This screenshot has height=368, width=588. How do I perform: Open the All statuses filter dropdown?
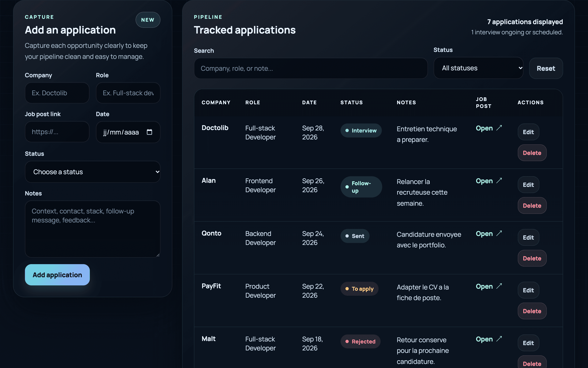pos(478,68)
